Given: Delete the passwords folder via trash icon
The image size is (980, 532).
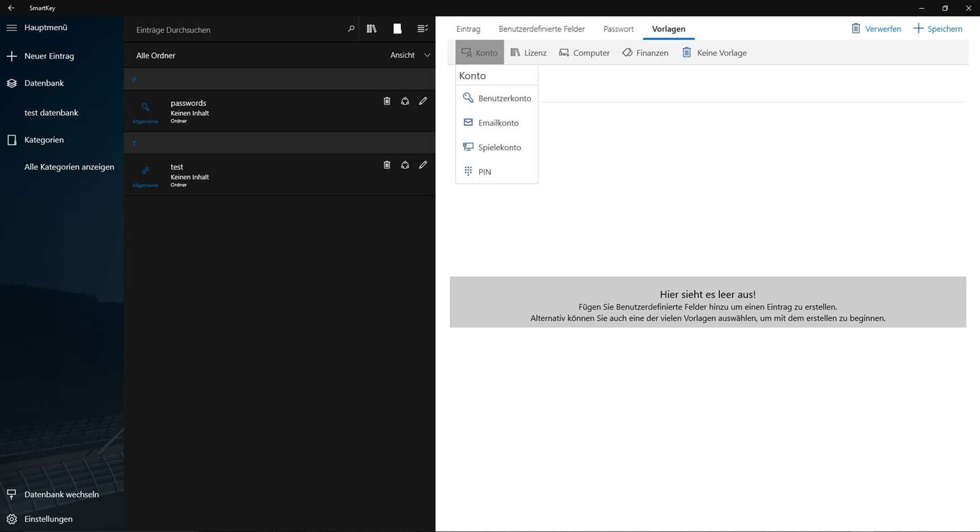Looking at the screenshot, I should click(387, 101).
